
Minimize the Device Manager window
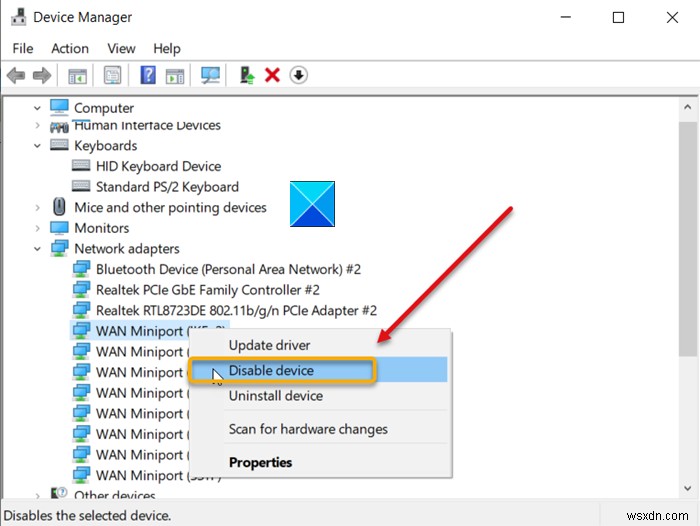click(x=566, y=17)
